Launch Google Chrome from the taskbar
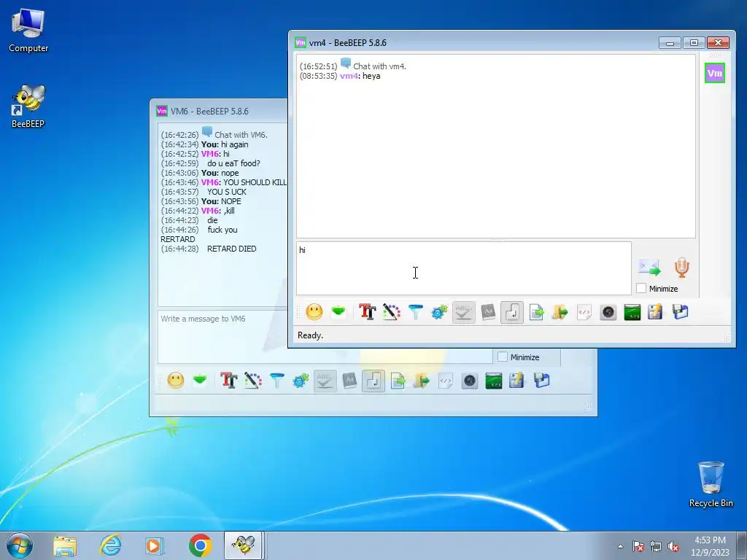 point(200,545)
